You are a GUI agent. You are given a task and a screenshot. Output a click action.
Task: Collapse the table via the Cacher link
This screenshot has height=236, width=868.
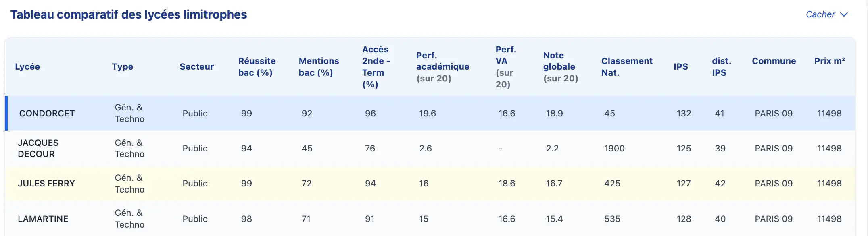820,14
